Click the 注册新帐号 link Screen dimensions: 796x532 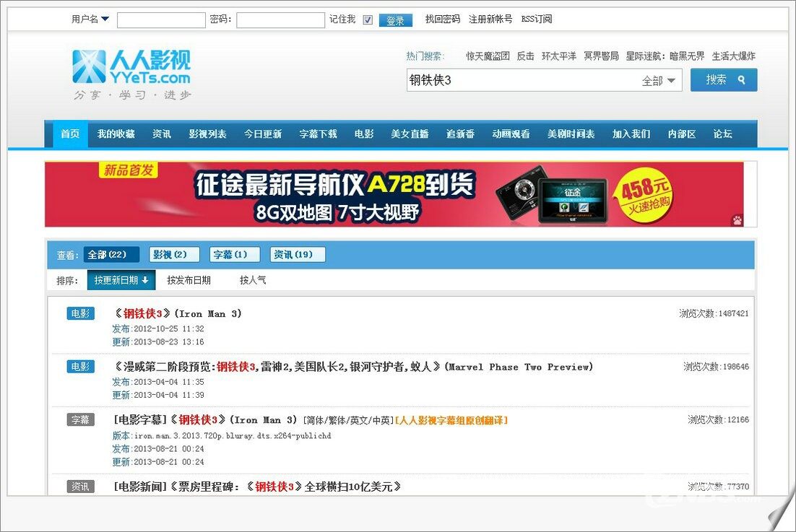tap(490, 19)
